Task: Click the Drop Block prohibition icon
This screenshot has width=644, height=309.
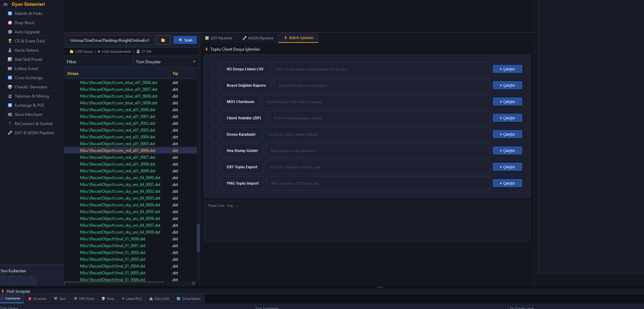Action: [10, 23]
